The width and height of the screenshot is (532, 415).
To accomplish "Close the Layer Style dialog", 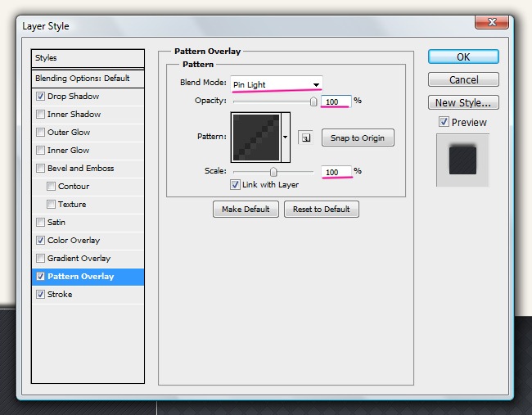I will click(x=493, y=23).
